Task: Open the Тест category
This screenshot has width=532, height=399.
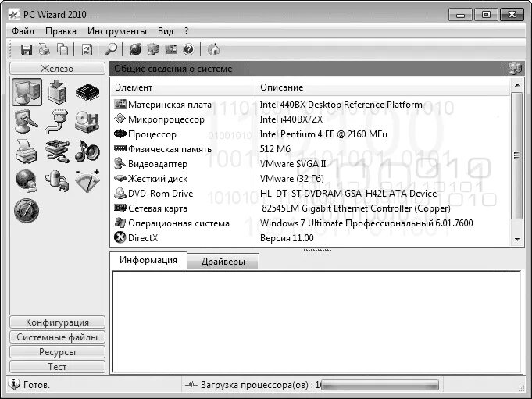Action: 57,367
